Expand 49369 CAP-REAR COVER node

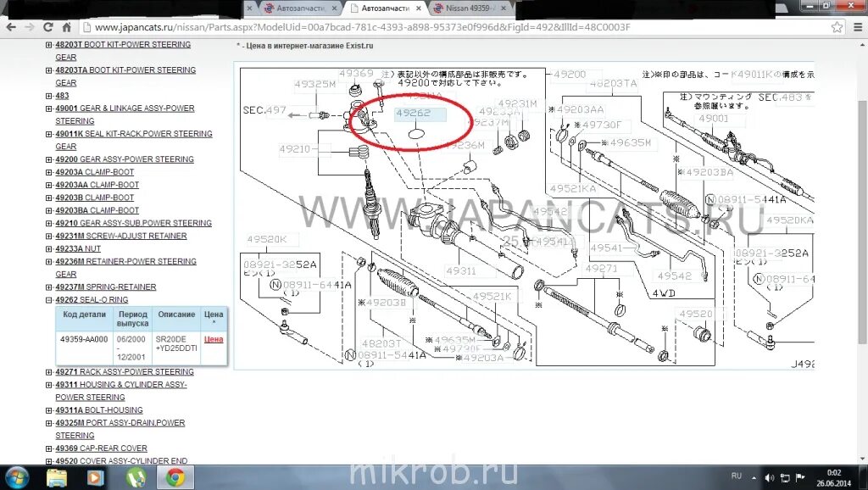[x=48, y=448]
